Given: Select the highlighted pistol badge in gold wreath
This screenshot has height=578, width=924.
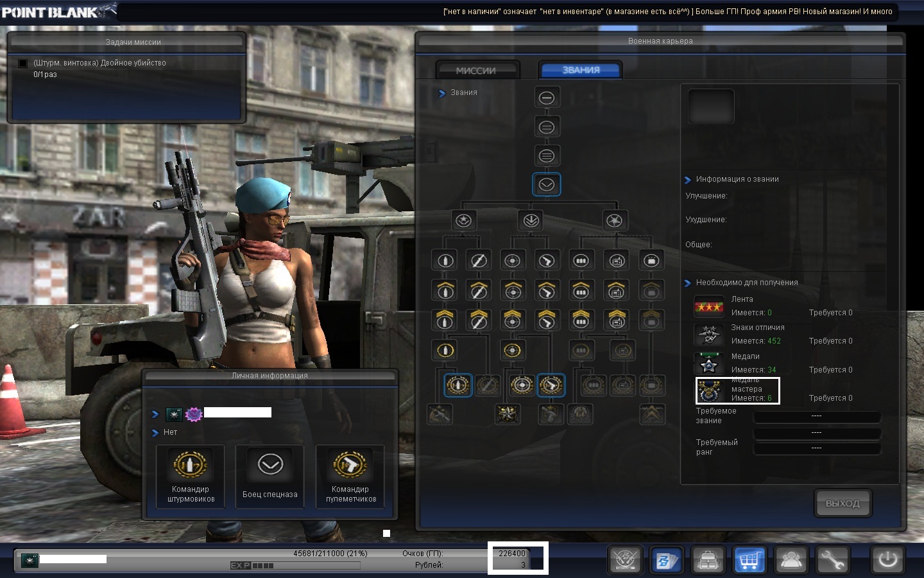Looking at the screenshot, I should pyautogui.click(x=551, y=385).
